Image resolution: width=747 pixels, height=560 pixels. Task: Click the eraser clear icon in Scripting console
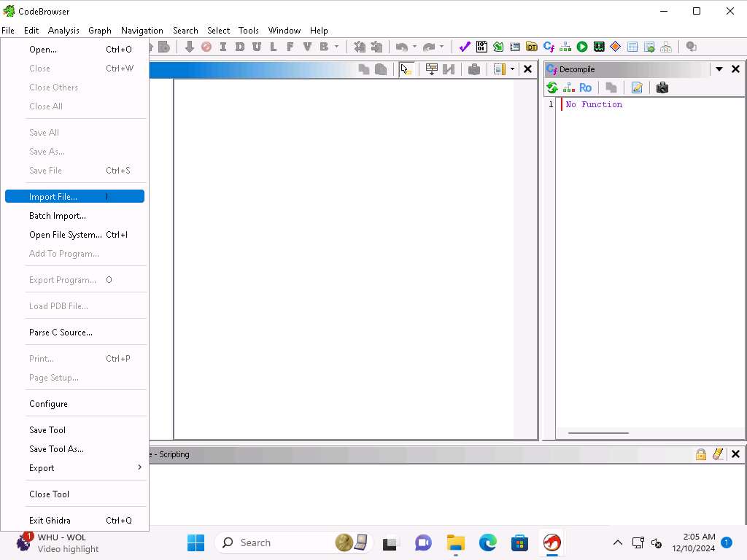pos(718,454)
